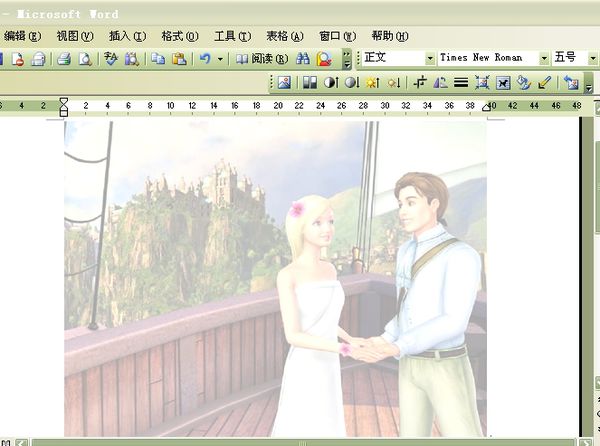Click the hanging indent marker on ruler
600x446 pixels.
[64, 109]
